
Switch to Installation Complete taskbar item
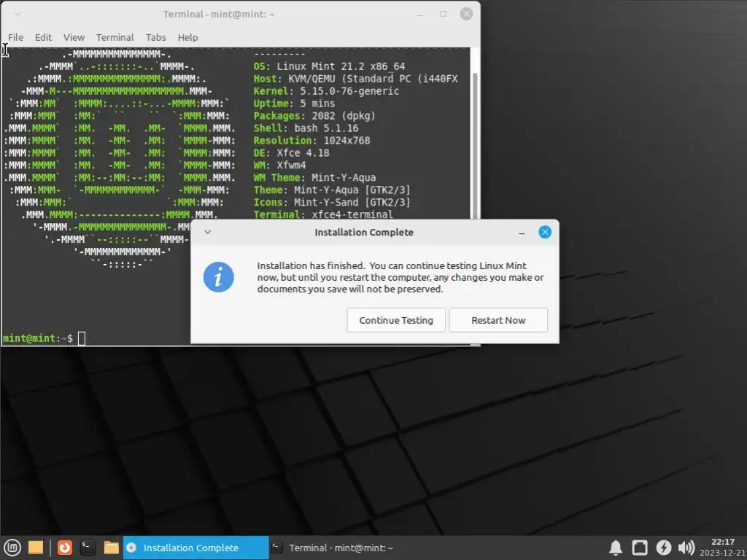point(196,548)
